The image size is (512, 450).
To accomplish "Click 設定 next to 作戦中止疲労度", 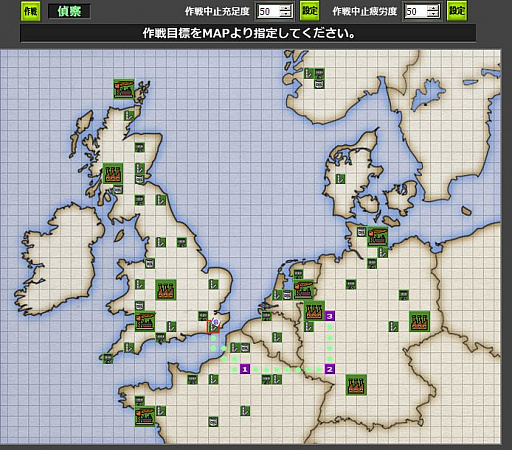I will (457, 11).
